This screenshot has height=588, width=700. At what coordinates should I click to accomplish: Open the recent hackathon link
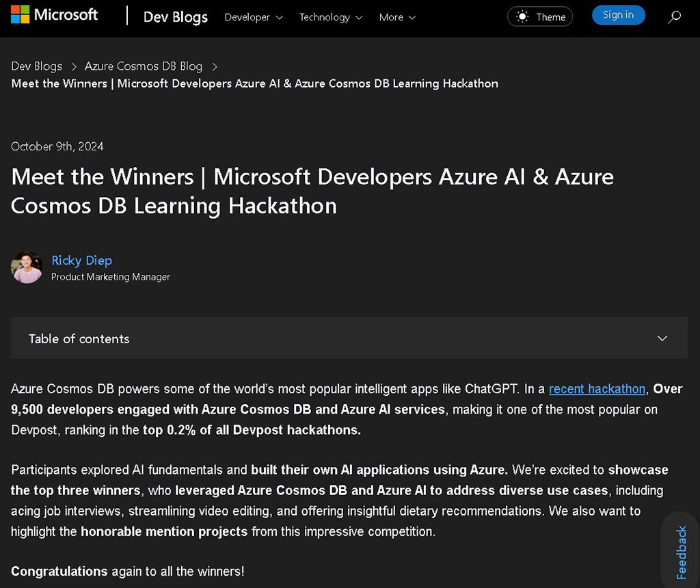597,389
